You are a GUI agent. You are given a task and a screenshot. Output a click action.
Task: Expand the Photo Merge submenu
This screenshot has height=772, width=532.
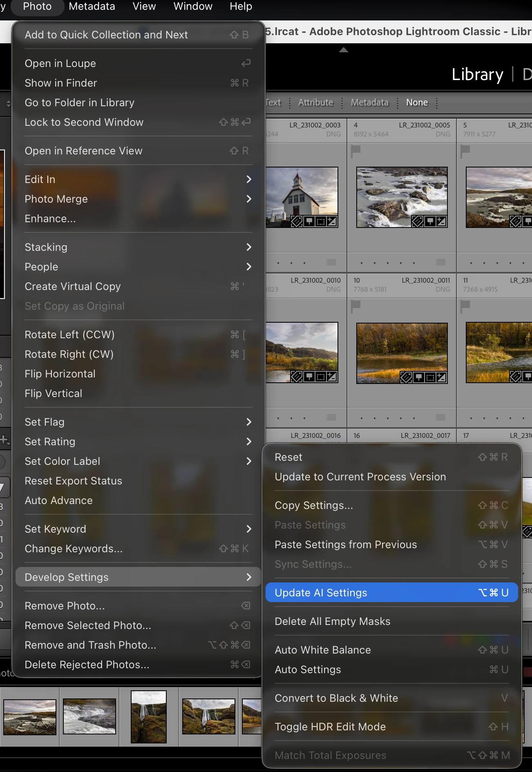click(138, 199)
